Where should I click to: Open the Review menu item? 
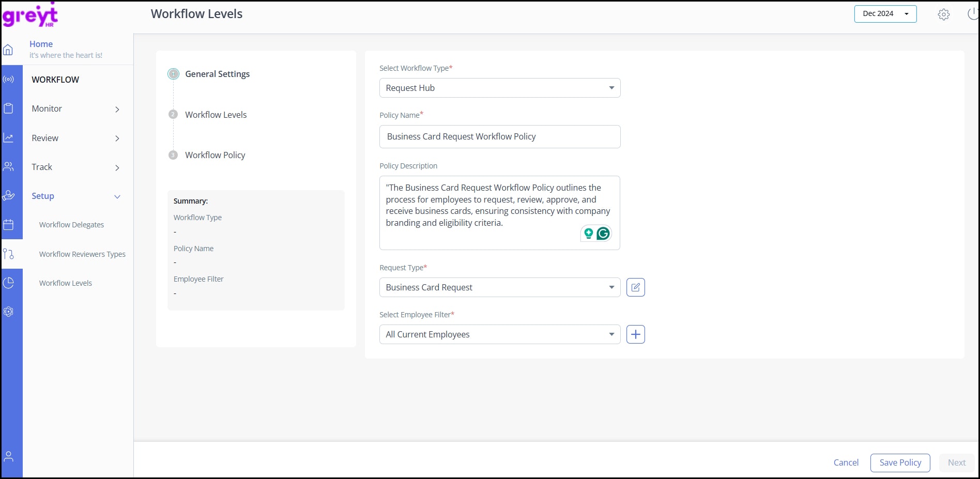coord(45,138)
